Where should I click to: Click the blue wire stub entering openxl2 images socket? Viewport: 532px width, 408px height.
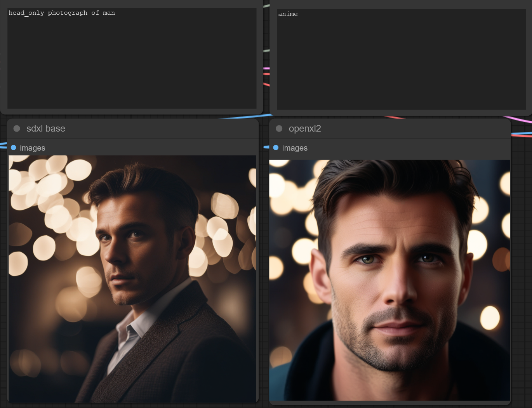pyautogui.click(x=266, y=147)
